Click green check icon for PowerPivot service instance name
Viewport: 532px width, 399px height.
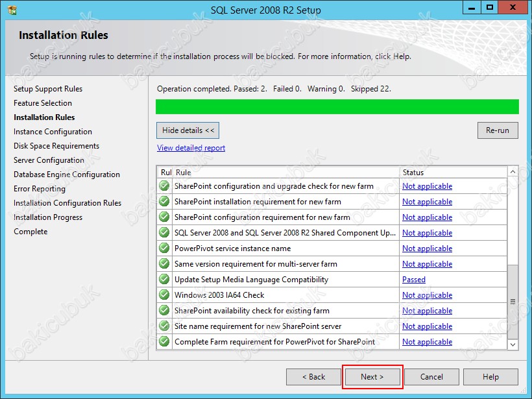pos(164,248)
